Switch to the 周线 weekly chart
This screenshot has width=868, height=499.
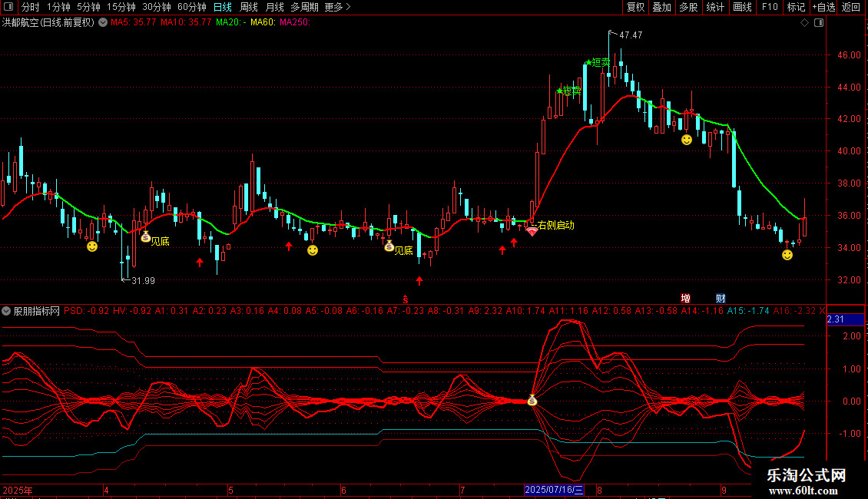tap(249, 7)
